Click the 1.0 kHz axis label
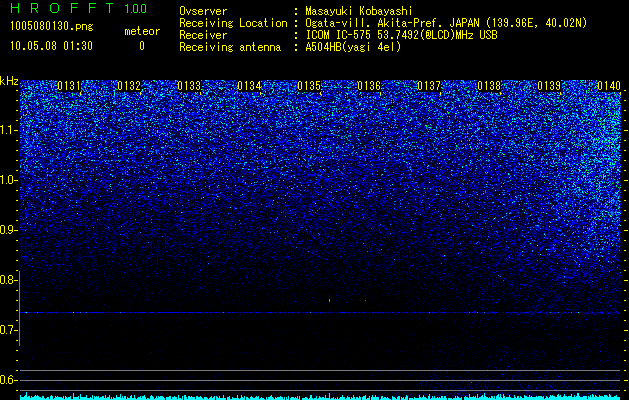The height and width of the screenshot is (400, 629). pyautogui.click(x=8, y=180)
